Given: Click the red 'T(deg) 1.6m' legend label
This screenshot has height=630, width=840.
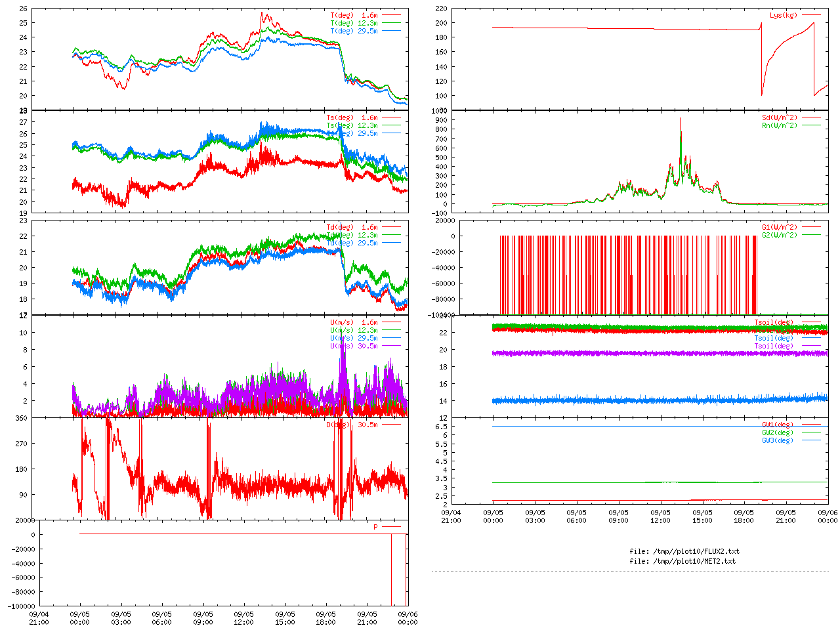Looking at the screenshot, I should click(354, 15).
